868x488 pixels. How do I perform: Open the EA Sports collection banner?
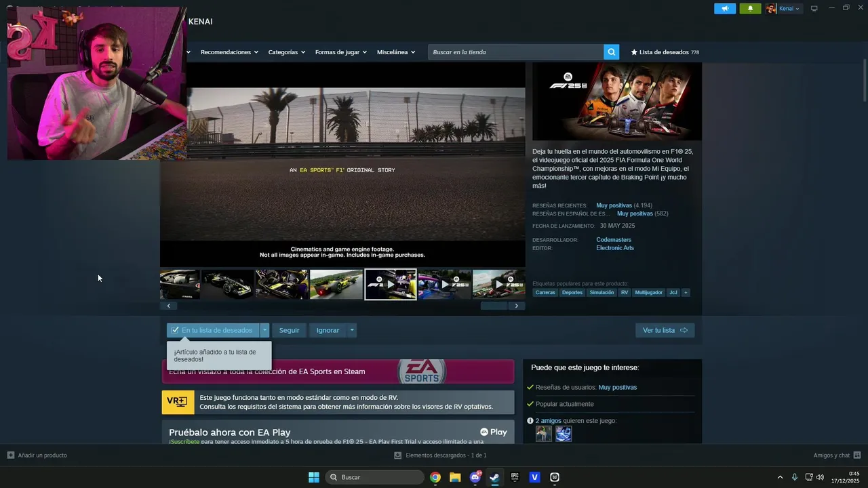pos(338,371)
